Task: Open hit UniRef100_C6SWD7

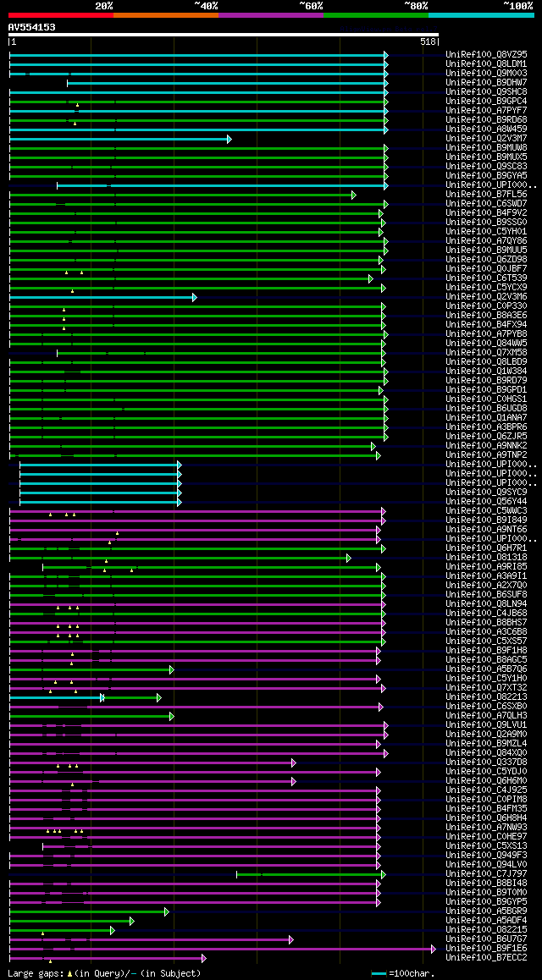Action: [486, 204]
